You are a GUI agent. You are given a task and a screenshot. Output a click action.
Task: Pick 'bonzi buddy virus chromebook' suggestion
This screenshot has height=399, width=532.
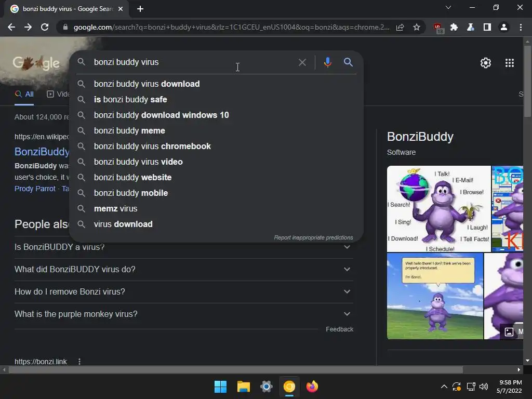[x=216, y=146]
